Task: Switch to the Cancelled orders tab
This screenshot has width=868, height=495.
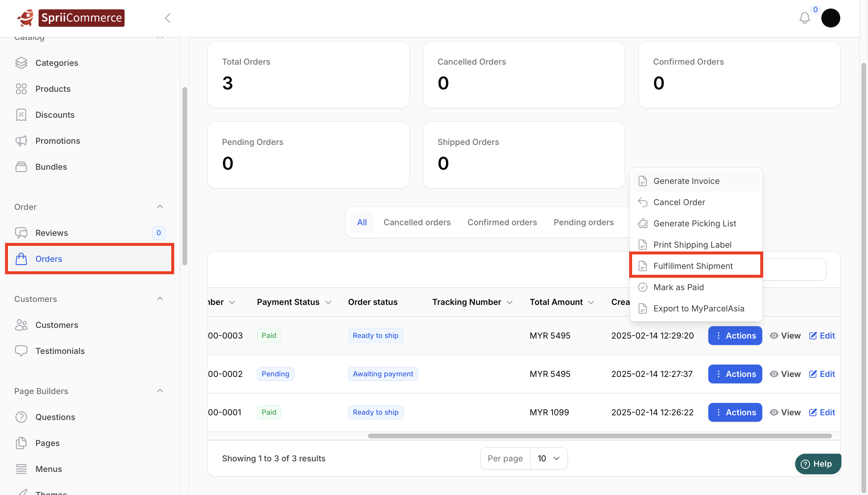Action: (x=417, y=222)
